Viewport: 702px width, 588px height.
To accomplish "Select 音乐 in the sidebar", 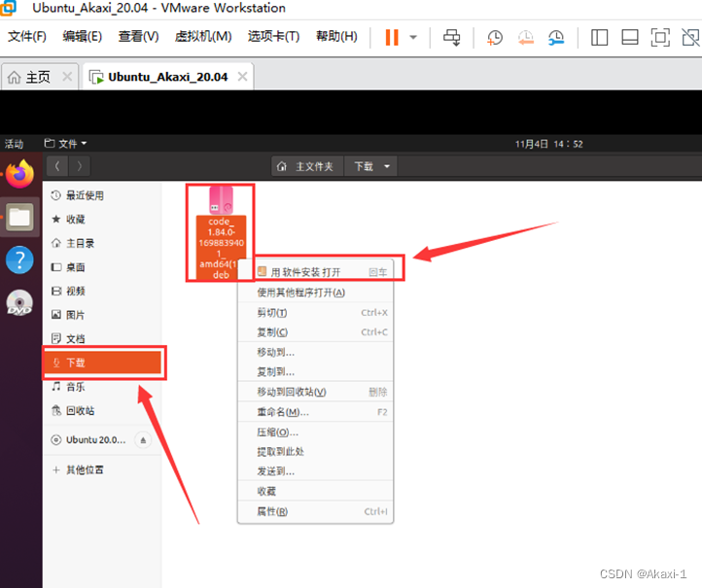I will (102, 387).
